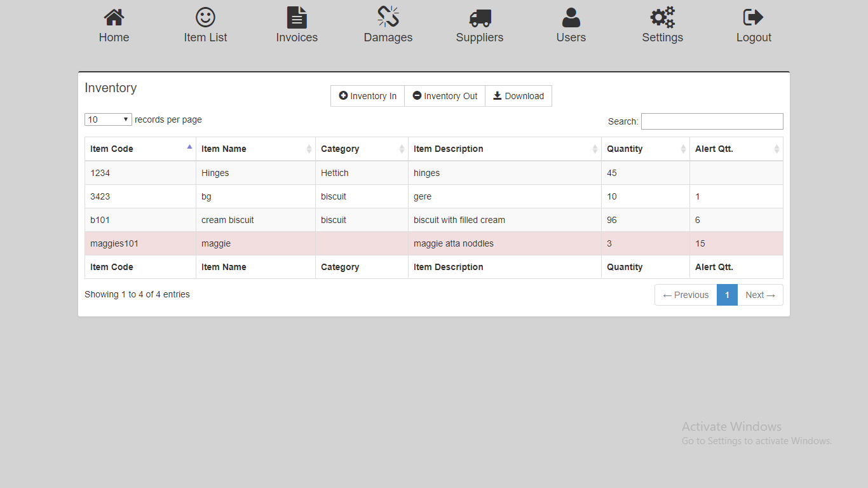Go to the Next page
This screenshot has height=488, width=868.
point(760,295)
